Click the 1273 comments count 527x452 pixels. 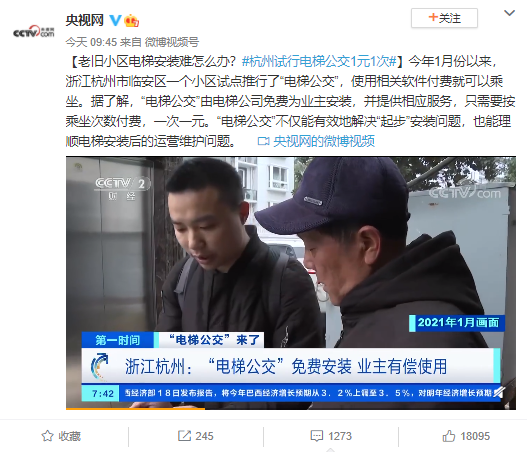point(340,436)
